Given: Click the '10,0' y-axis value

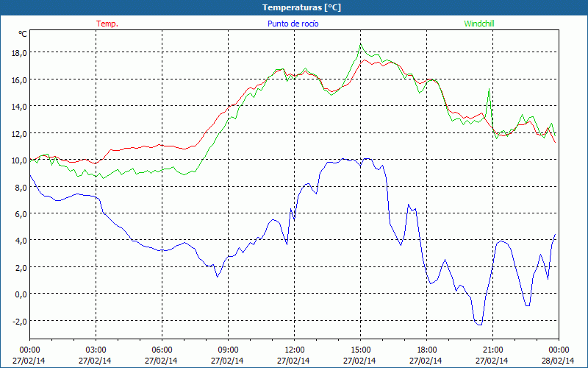Looking at the screenshot, I should tap(19, 160).
